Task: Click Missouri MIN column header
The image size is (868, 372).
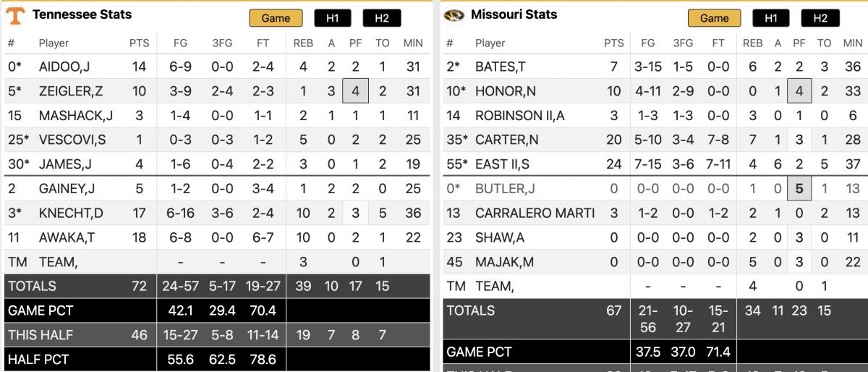Action: click(852, 43)
